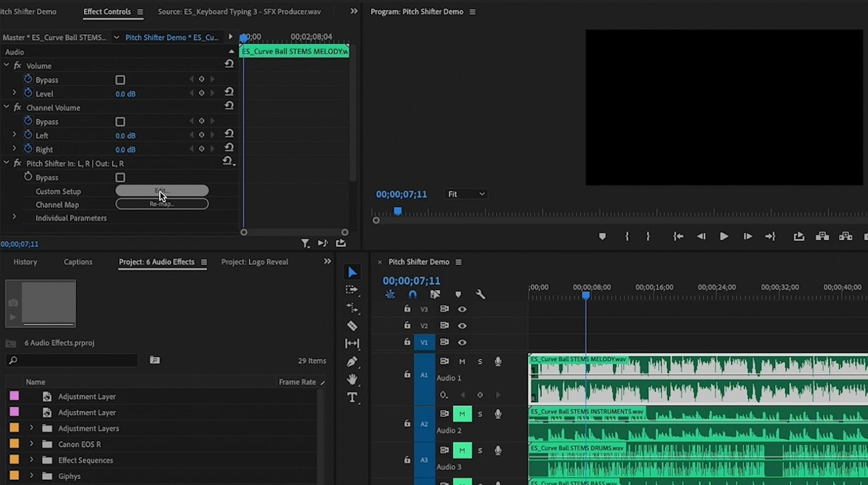Grab the Hand tool

point(352,380)
